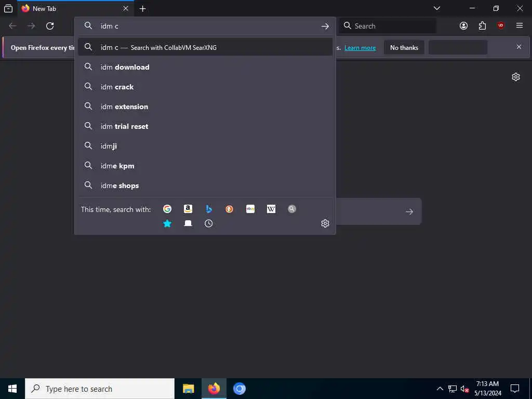
Task: Open the Windows Start menu
Action: 12,389
